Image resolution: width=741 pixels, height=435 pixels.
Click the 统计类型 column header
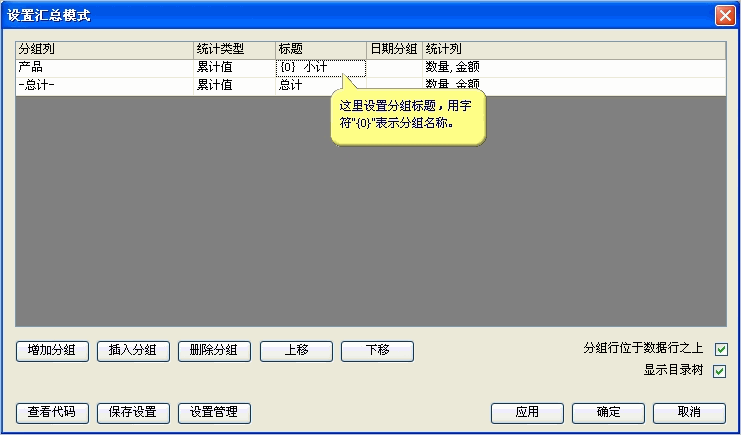tap(234, 49)
